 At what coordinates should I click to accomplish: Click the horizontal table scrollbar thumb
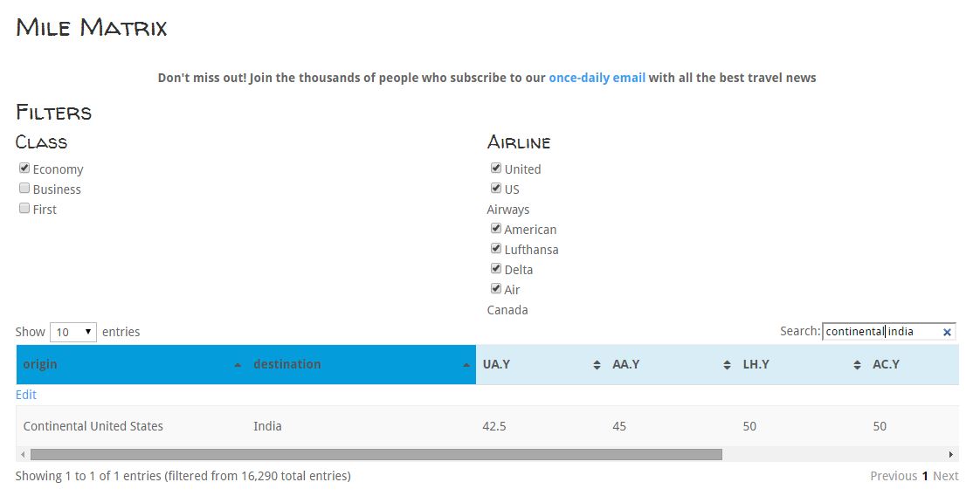point(376,454)
